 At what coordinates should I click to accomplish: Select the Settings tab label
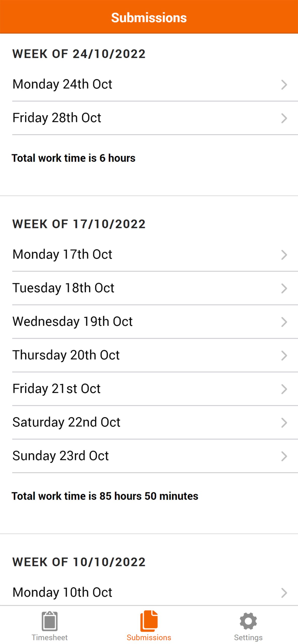(x=248, y=637)
